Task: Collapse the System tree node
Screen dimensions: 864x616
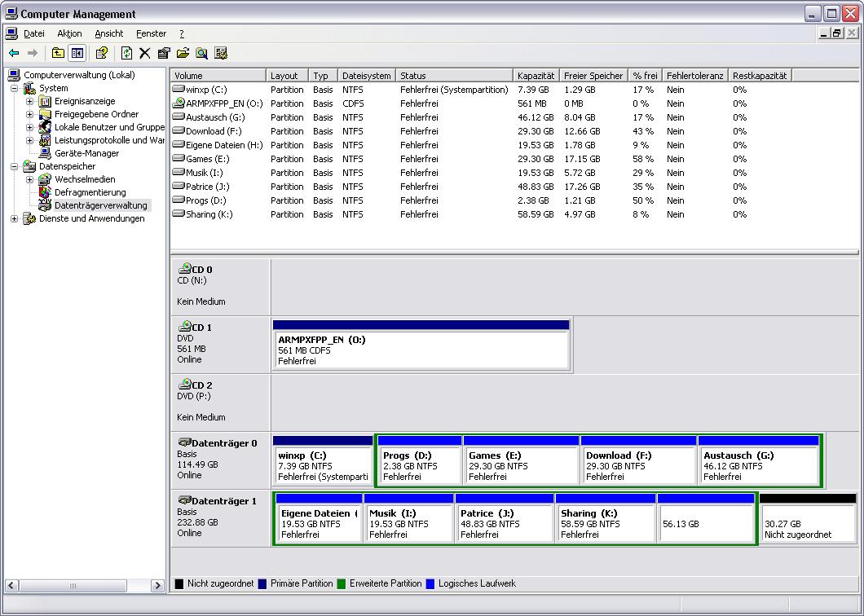Action: 14,88
